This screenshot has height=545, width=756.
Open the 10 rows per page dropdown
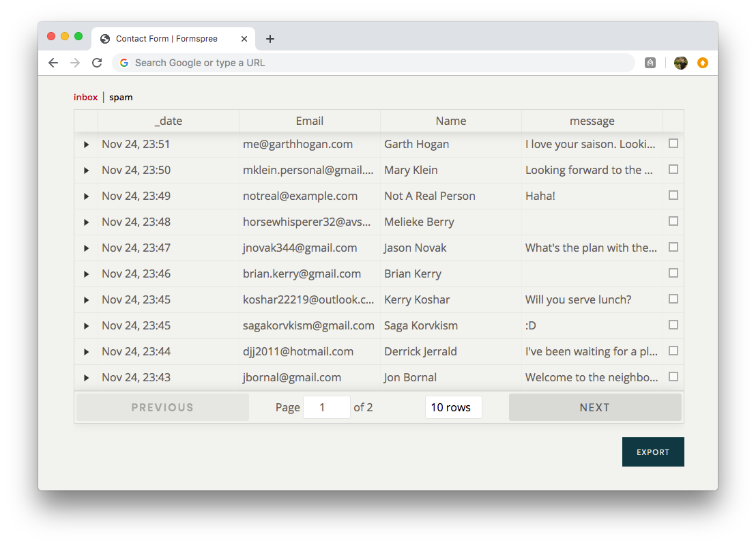pos(453,407)
